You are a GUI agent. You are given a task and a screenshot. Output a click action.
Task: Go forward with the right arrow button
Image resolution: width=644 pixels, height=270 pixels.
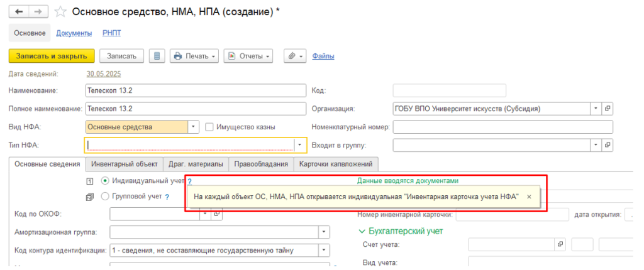coord(38,11)
